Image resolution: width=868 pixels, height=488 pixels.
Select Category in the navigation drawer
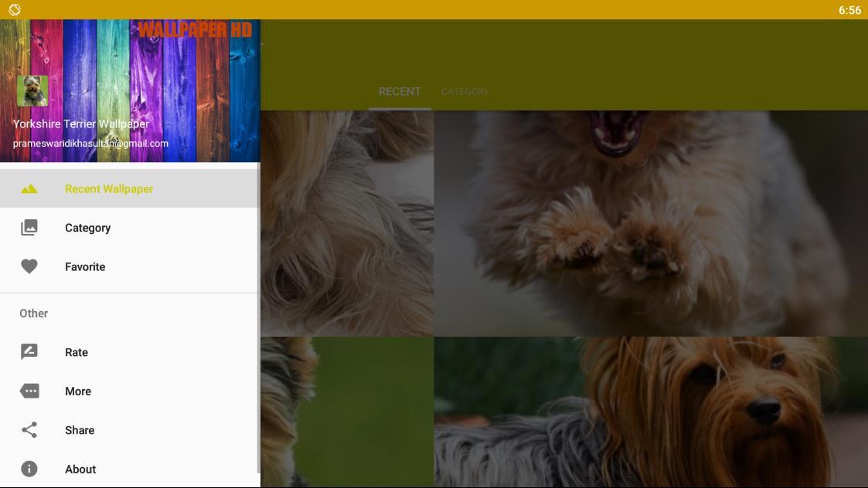tap(130, 228)
